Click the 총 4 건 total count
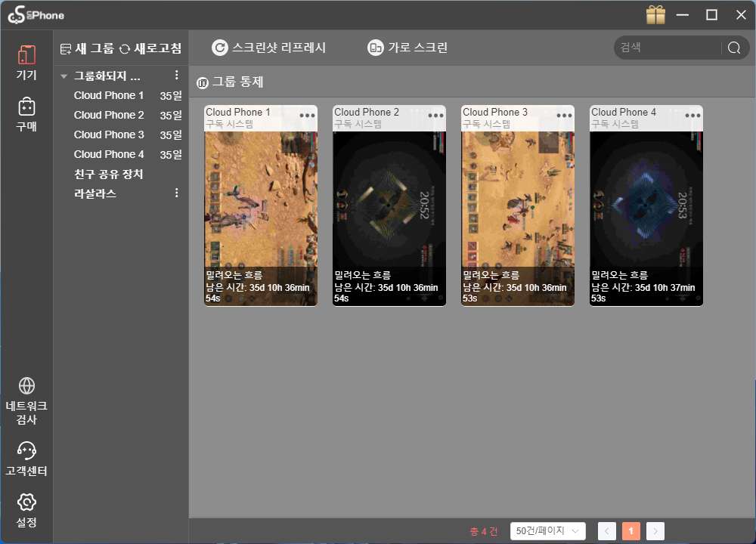Viewport: 756px width, 544px height. pyautogui.click(x=484, y=531)
